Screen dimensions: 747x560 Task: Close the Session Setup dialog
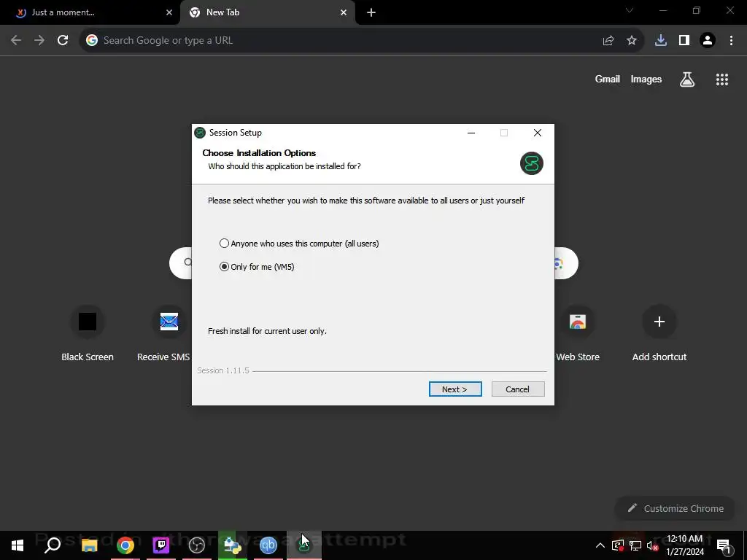click(538, 133)
